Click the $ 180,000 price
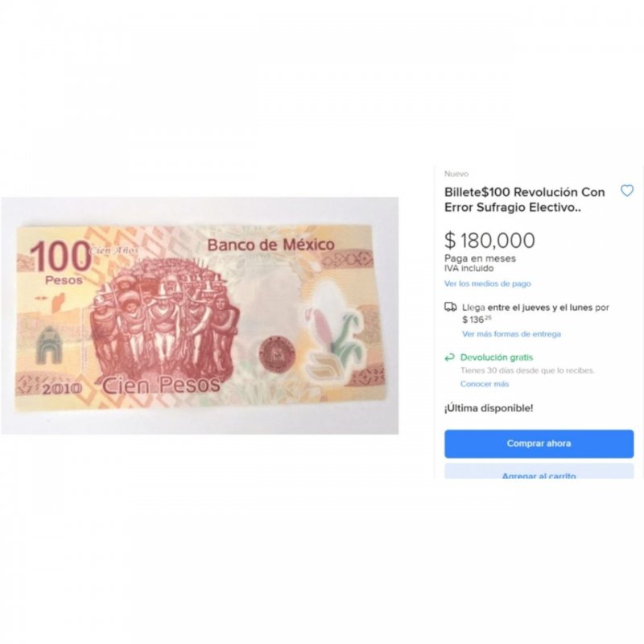 (x=489, y=240)
